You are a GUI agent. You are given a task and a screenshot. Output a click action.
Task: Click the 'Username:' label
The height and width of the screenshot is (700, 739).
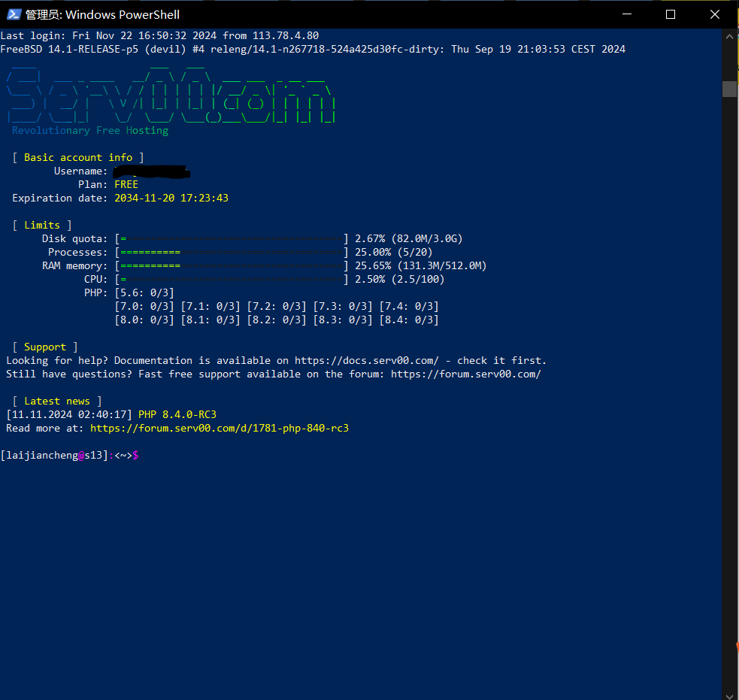80,171
